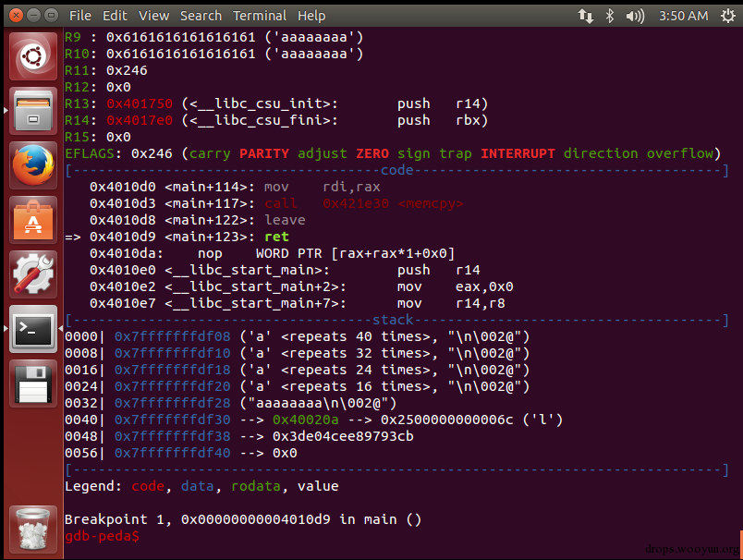Open the network connections indicator
This screenshot has width=743, height=560.
click(586, 16)
